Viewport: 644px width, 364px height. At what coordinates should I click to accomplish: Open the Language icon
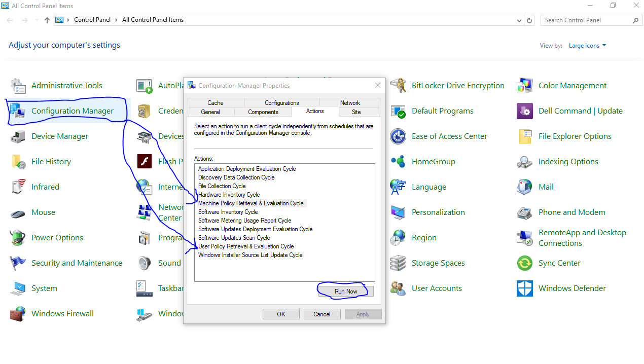(x=398, y=187)
